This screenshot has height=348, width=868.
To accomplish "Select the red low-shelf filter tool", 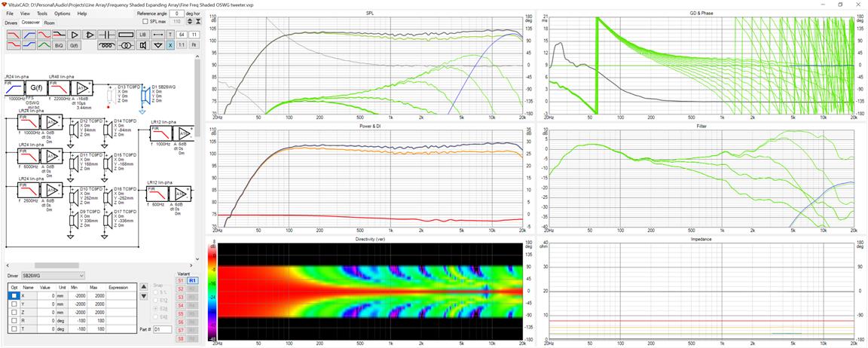I will click(x=14, y=44).
